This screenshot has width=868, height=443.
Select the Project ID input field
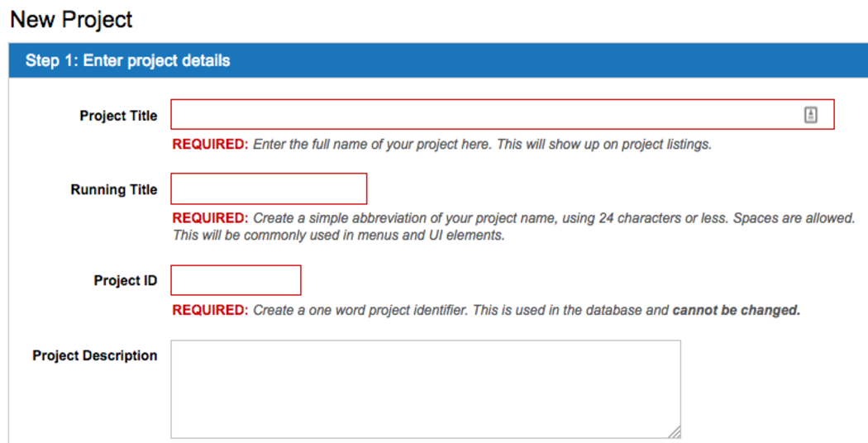pos(236,280)
